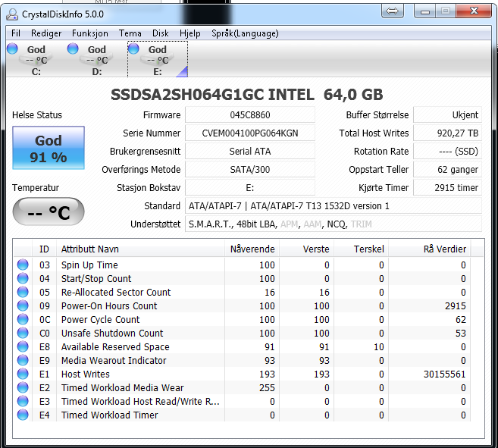Viewport: 498px width, 448px height.
Task: Click the raw value 2915 in Power-On Hours row
Action: click(x=455, y=305)
